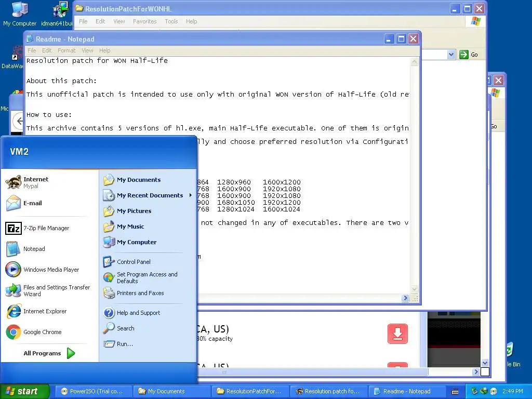Click browser horizontal scrollbar right arrow
532x399 pixels.
click(x=476, y=372)
